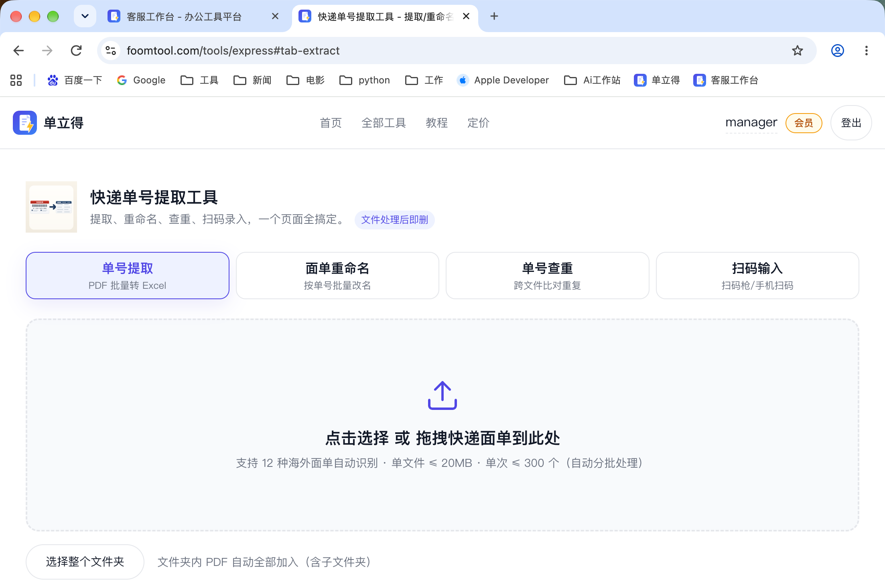Click the 登出 button

851,123
